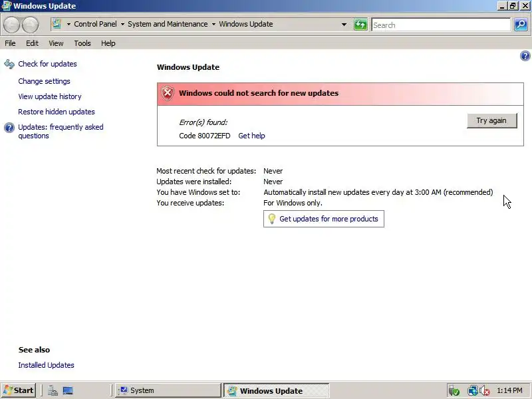Click the 'Error(s) found:' text
The image size is (532, 399).
point(203,122)
